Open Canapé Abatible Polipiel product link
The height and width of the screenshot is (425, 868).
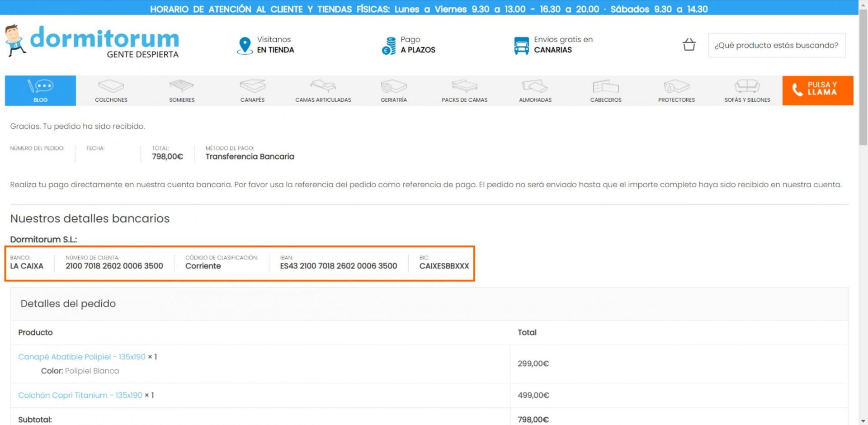pyautogui.click(x=82, y=357)
